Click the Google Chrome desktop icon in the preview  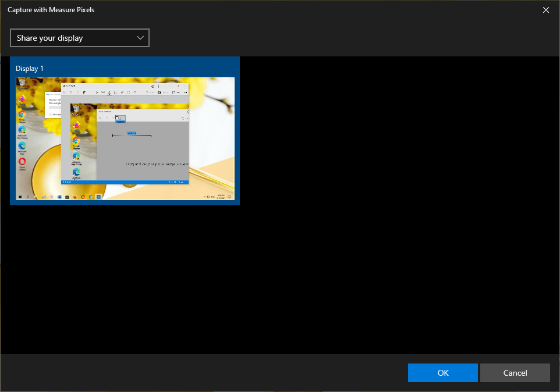click(22, 115)
